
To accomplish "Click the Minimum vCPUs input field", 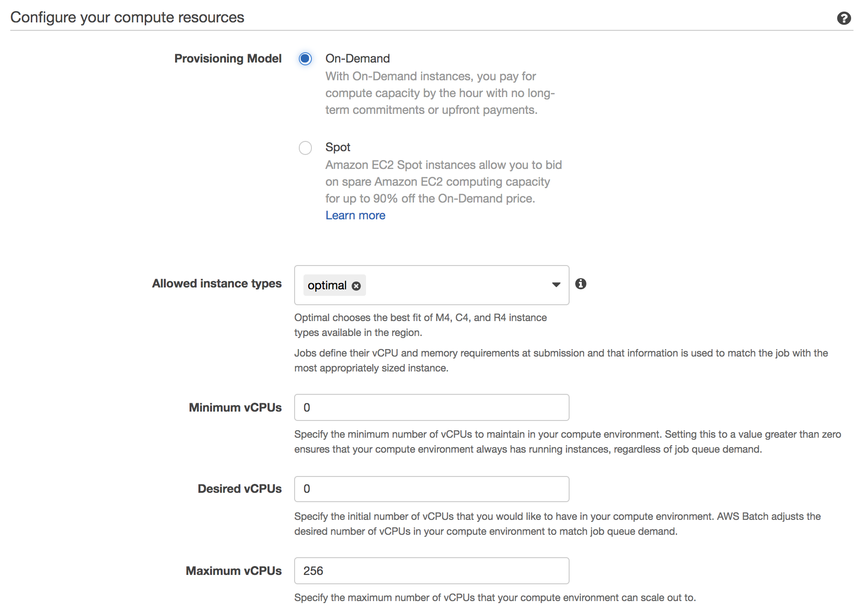I will [x=432, y=407].
